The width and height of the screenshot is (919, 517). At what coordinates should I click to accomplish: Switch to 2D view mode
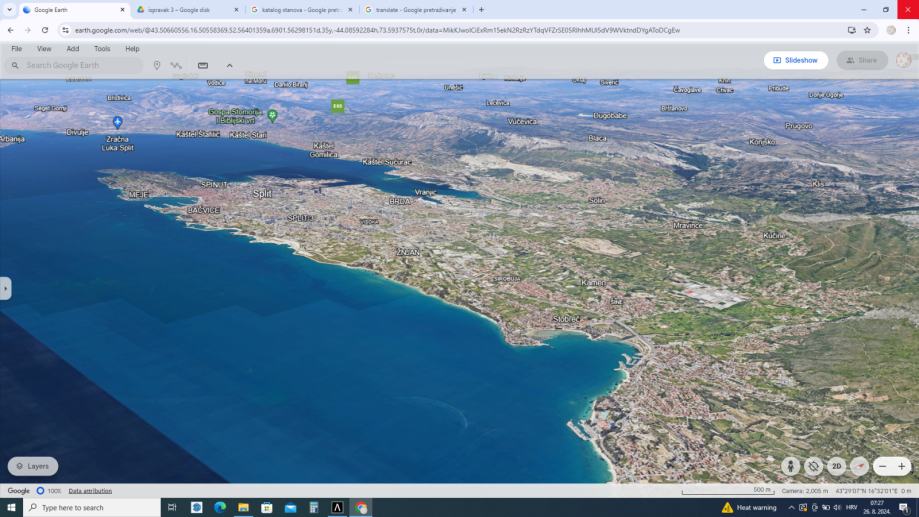[836, 466]
